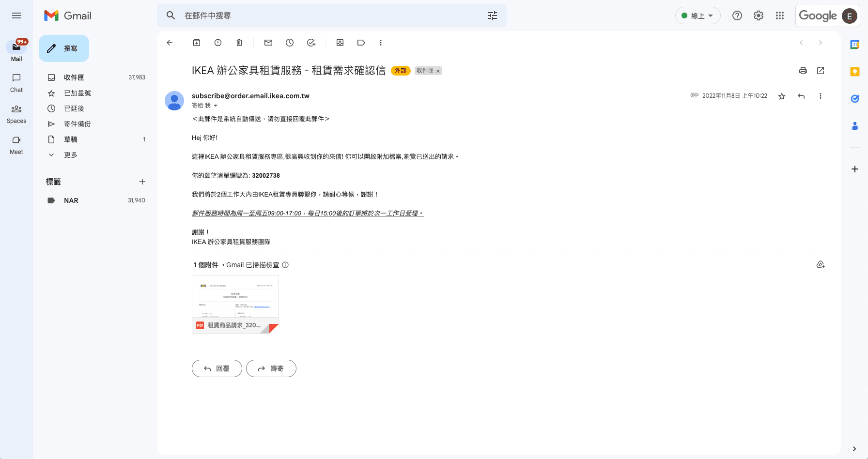Open Contacts side panel
Screen dimensions: 868x459
click(855, 126)
